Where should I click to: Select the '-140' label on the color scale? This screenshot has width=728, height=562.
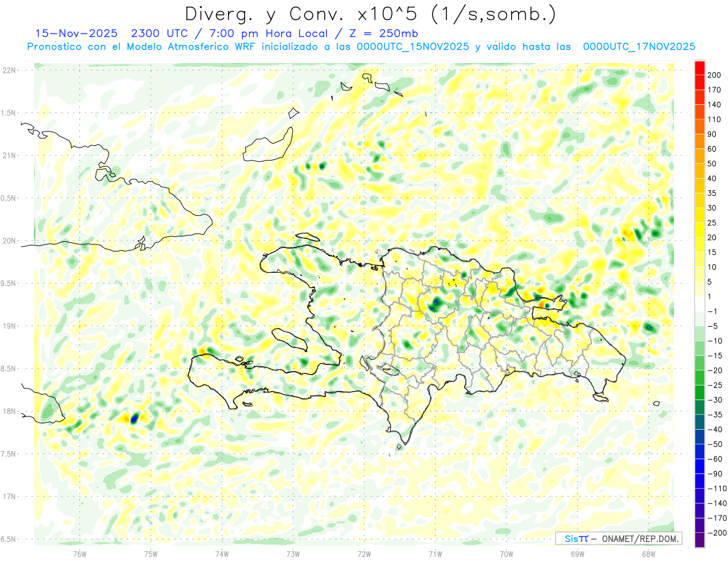(x=716, y=503)
